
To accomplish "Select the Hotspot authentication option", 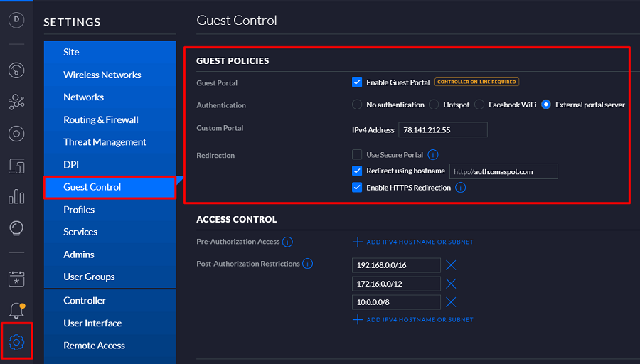I will pos(434,105).
